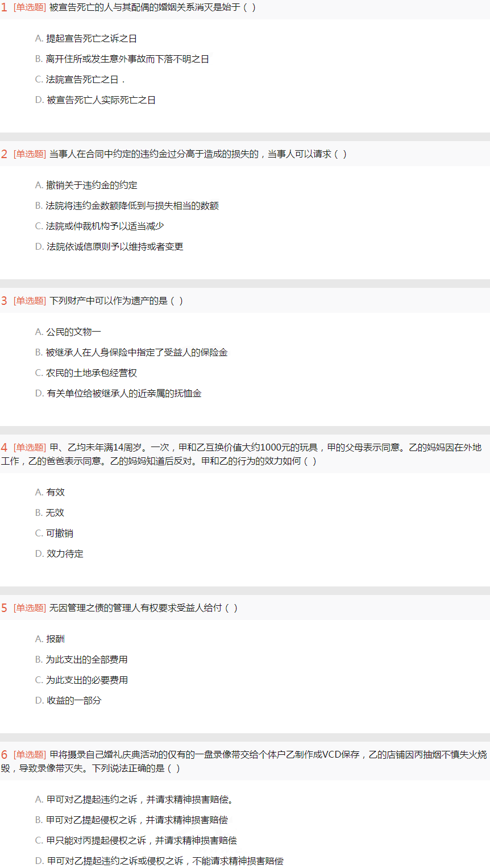
Task: Choose answer D 有关单位给被继承人的近亲属的抚恤金
Action: [x=118, y=394]
